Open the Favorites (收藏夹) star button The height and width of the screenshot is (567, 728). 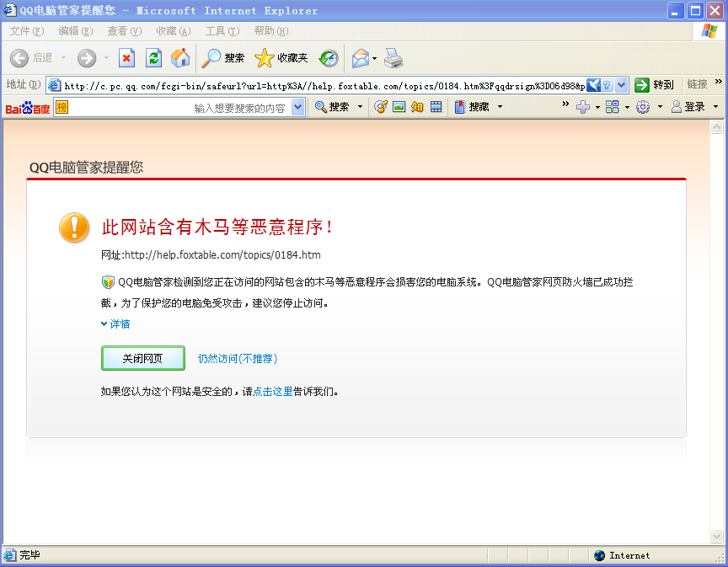pyautogui.click(x=281, y=58)
